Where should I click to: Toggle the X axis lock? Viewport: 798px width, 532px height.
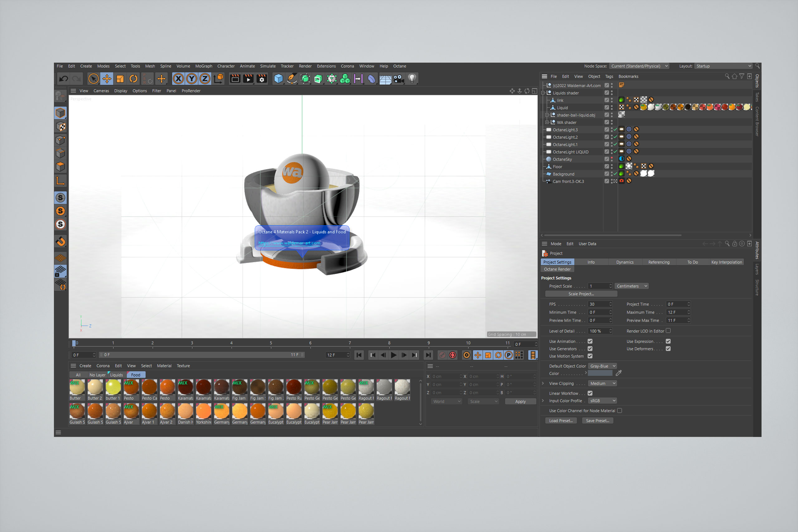(179, 79)
